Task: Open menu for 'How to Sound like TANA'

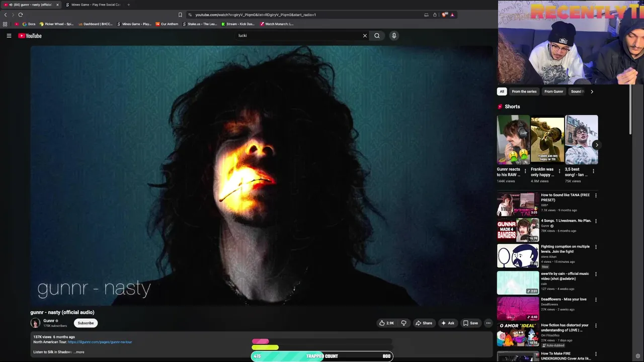Action: point(596,195)
